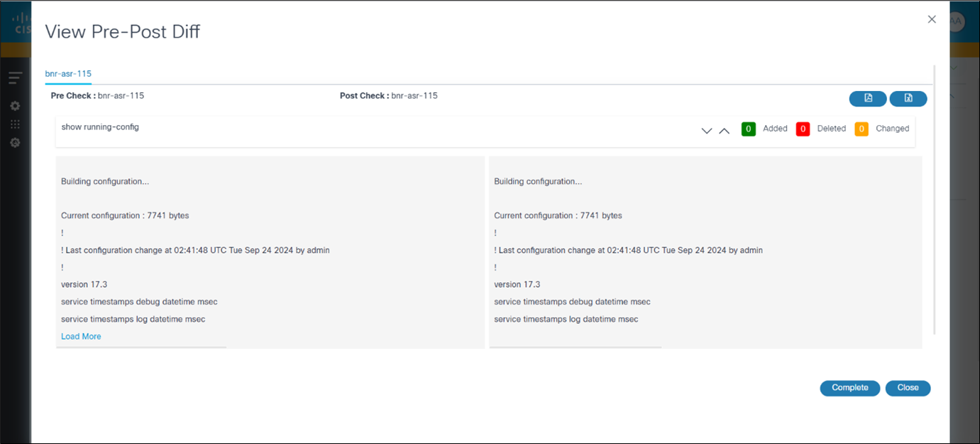Jump to previous diff with up chevron
This screenshot has width=980, height=444.
[724, 131]
